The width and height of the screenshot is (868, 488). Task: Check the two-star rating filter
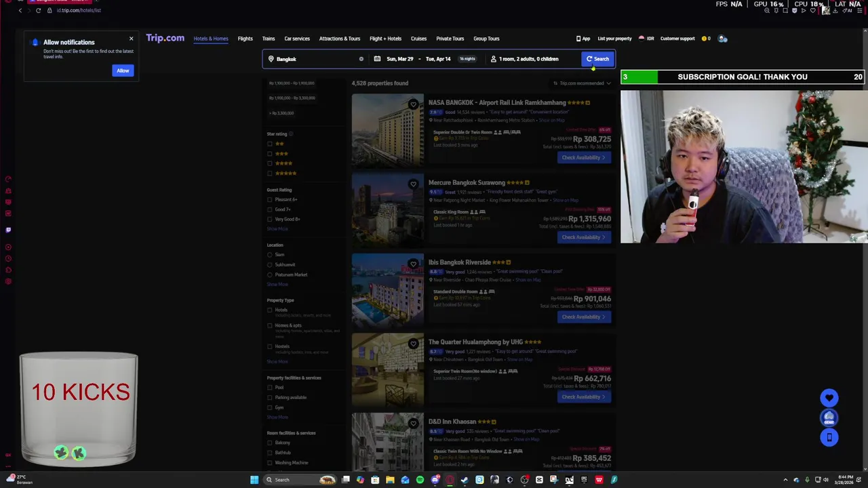coord(270,144)
